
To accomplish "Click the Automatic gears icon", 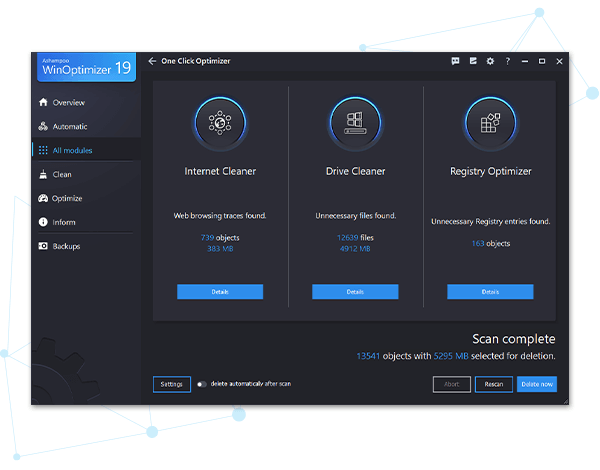I will tap(43, 126).
